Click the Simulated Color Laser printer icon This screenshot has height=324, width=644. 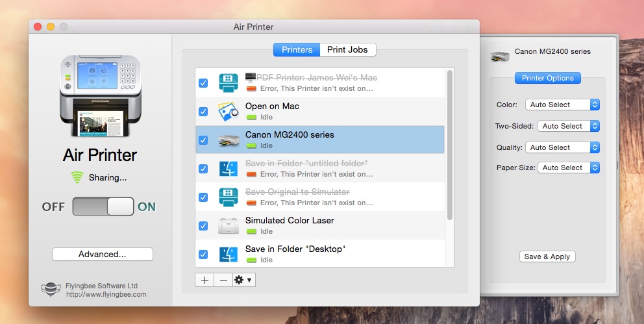(x=229, y=226)
